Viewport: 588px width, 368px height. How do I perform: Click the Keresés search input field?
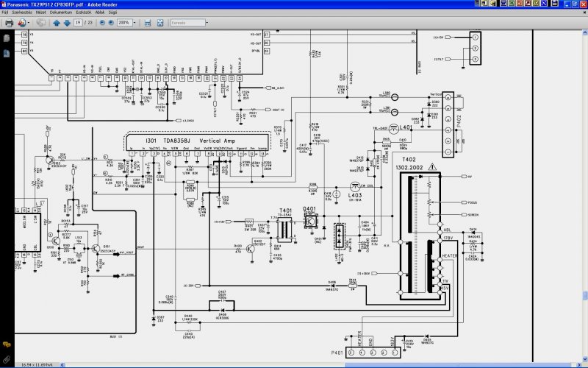pyautogui.click(x=188, y=23)
